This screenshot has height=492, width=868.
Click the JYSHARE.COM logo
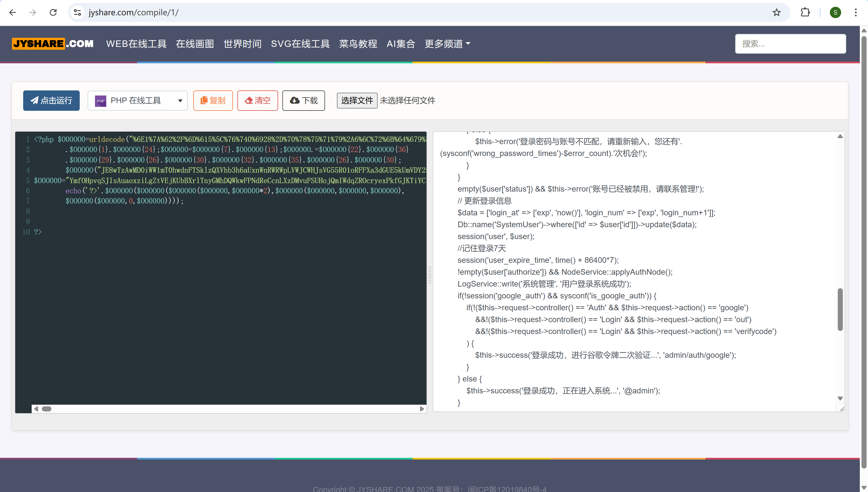tap(53, 44)
